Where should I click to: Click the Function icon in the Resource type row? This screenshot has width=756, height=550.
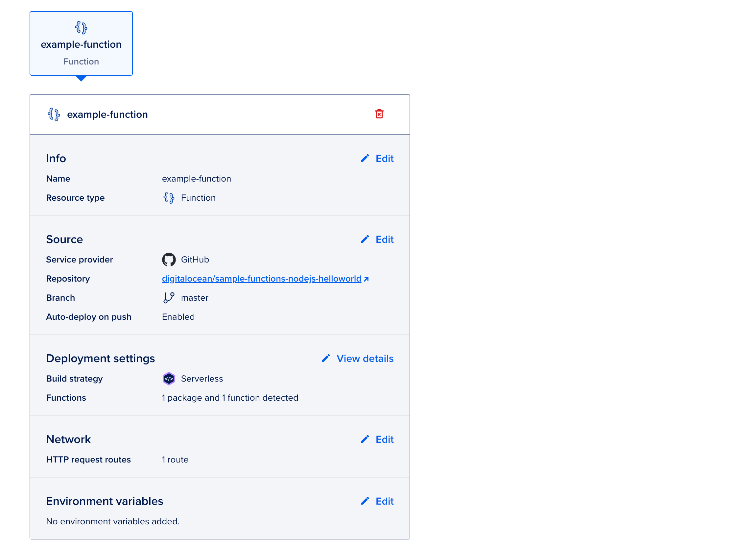click(169, 198)
